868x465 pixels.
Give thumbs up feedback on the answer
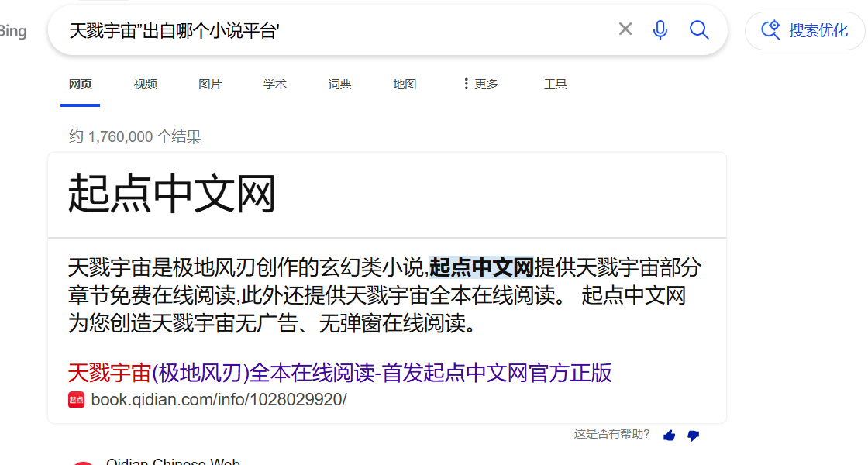pyautogui.click(x=670, y=436)
